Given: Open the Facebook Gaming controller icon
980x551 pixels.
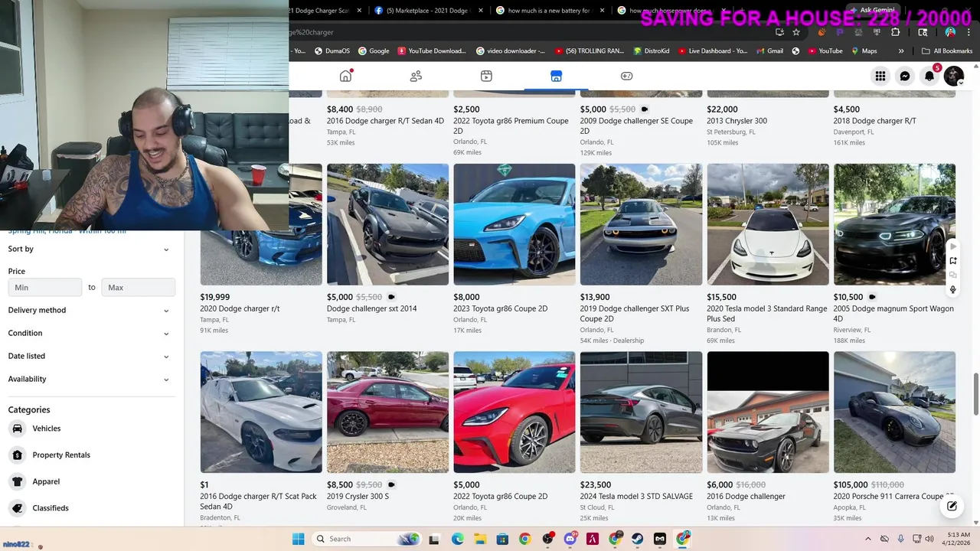Looking at the screenshot, I should coord(626,76).
